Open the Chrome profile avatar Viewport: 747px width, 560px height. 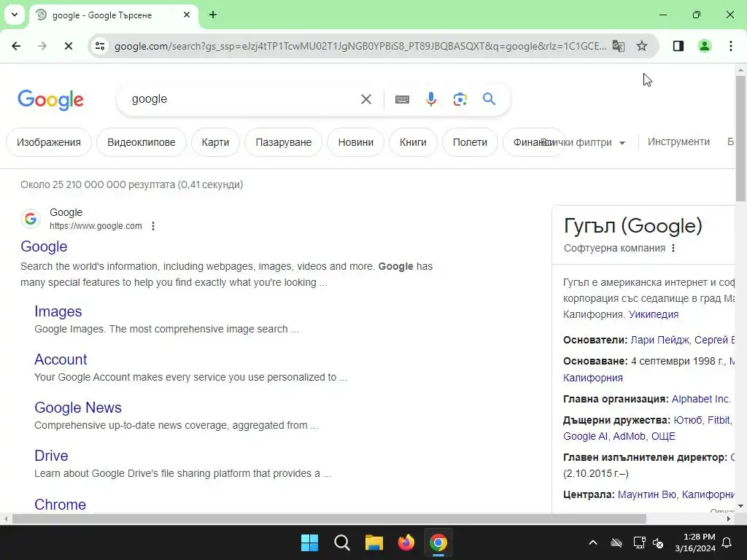tap(704, 46)
